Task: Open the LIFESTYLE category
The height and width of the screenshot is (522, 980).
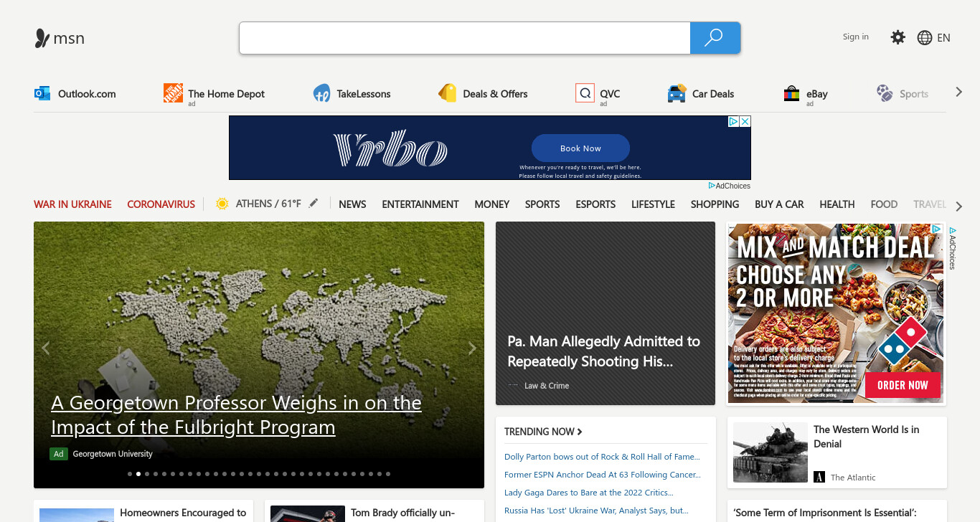Action: coord(653,204)
